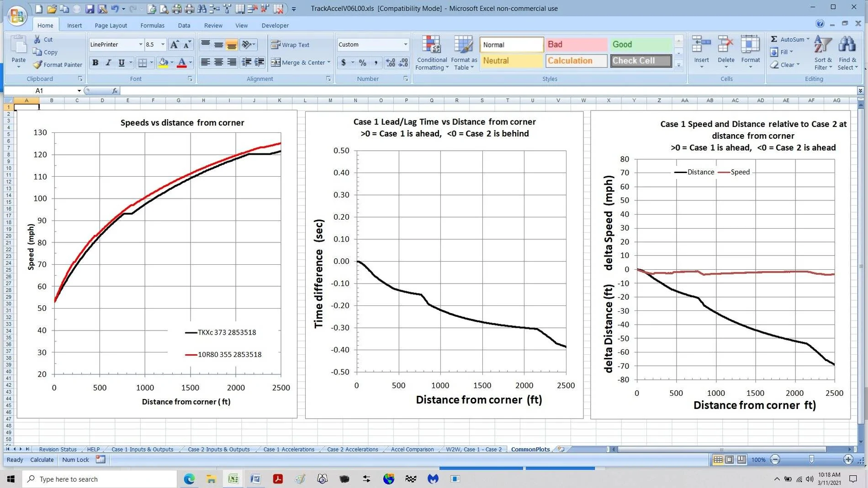868x488 pixels.
Task: Toggle Bold formatting
Action: [x=95, y=63]
